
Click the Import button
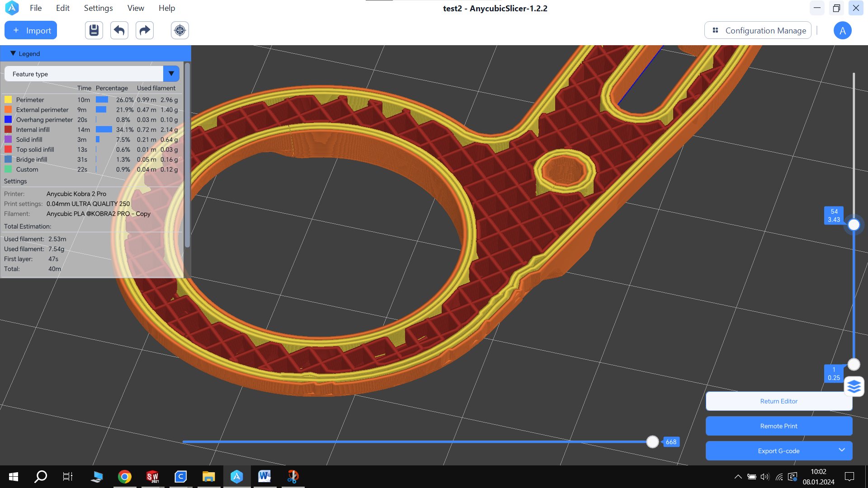[31, 30]
